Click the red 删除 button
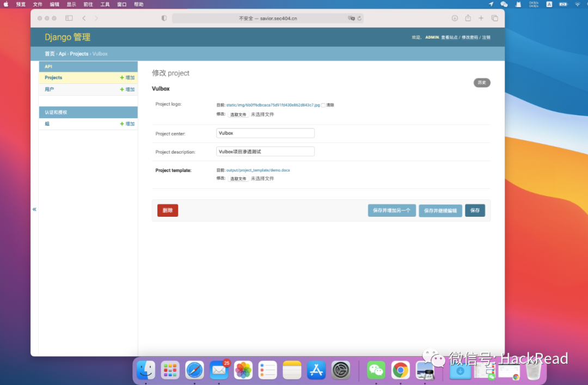This screenshot has width=588, height=385. click(x=168, y=210)
